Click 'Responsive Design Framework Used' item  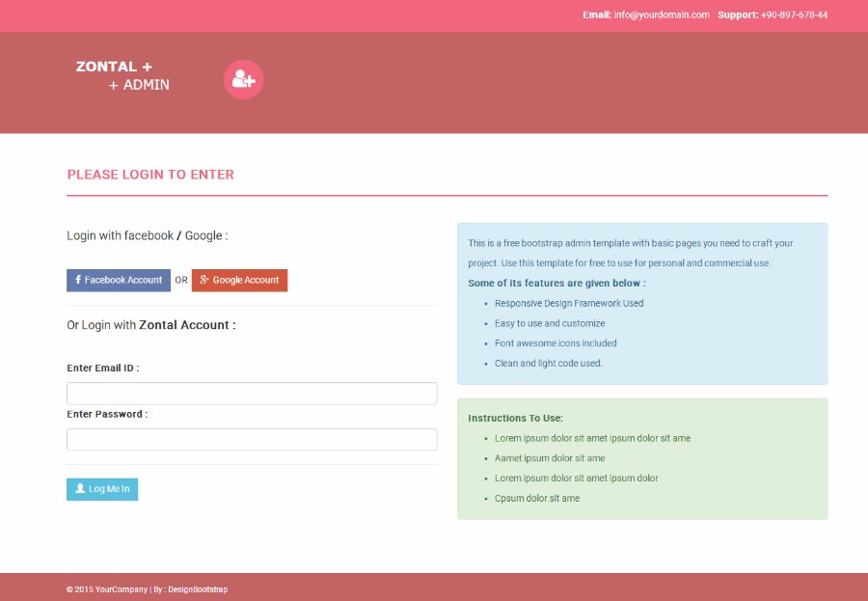pyautogui.click(x=569, y=304)
